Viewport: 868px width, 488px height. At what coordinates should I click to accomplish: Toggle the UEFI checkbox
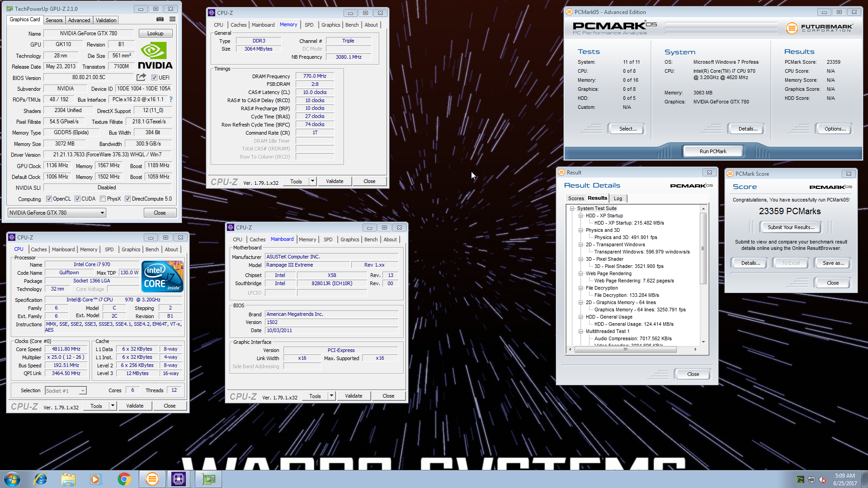154,77
